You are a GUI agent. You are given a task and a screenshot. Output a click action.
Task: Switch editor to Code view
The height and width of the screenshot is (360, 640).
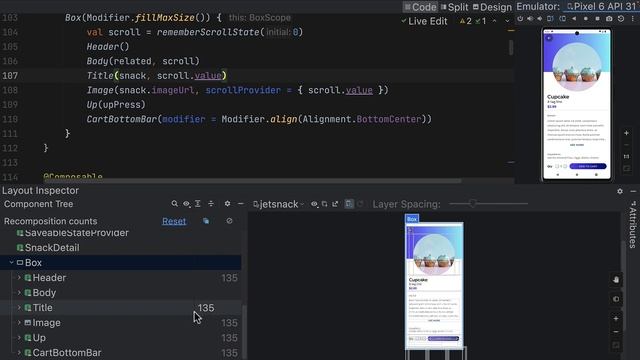click(x=420, y=7)
